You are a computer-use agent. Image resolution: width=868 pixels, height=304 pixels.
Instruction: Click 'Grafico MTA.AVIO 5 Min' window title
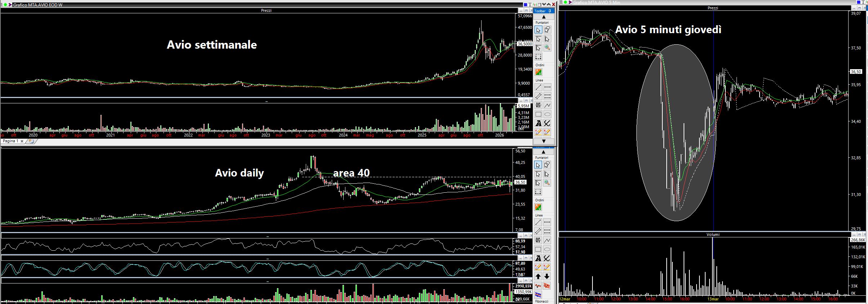click(x=597, y=3)
